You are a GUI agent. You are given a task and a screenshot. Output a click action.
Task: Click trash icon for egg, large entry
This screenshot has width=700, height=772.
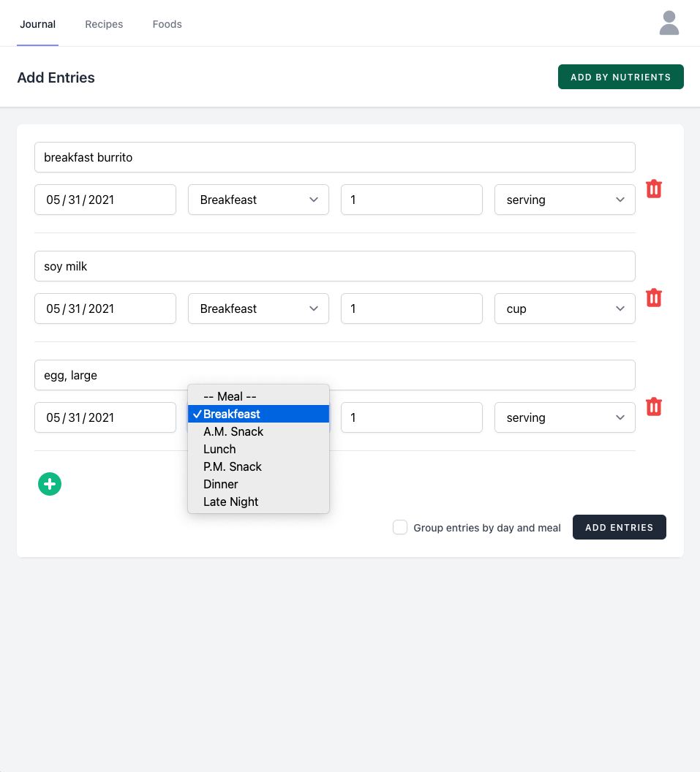(x=654, y=407)
